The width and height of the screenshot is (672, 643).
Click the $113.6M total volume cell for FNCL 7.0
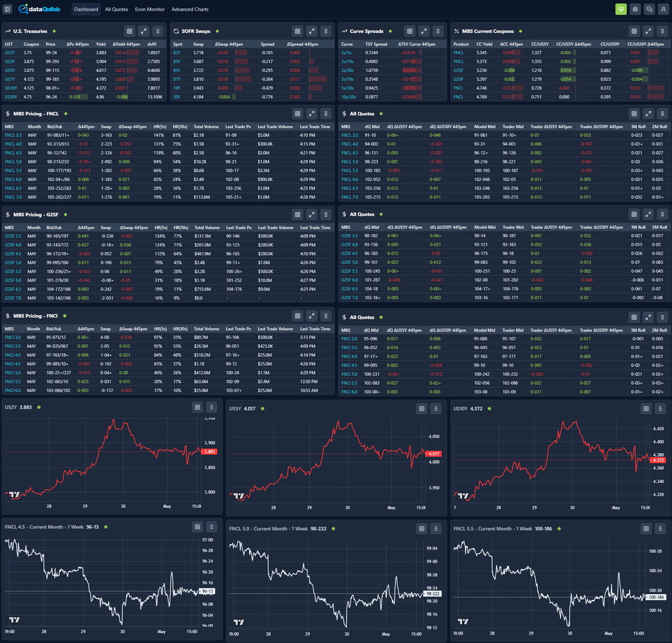pyautogui.click(x=202, y=197)
